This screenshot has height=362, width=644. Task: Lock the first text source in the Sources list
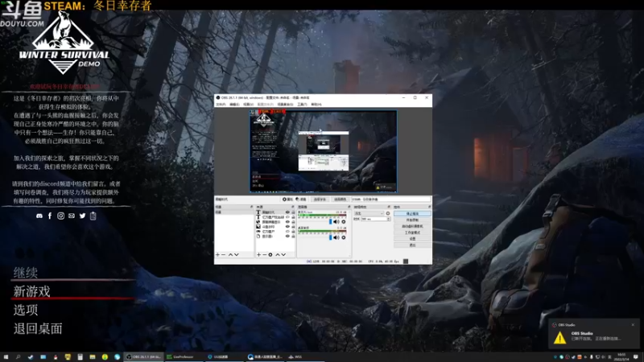(x=293, y=212)
